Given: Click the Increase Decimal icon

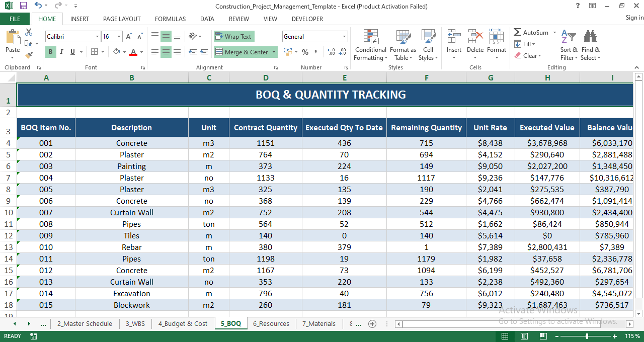Looking at the screenshot, I should (332, 52).
